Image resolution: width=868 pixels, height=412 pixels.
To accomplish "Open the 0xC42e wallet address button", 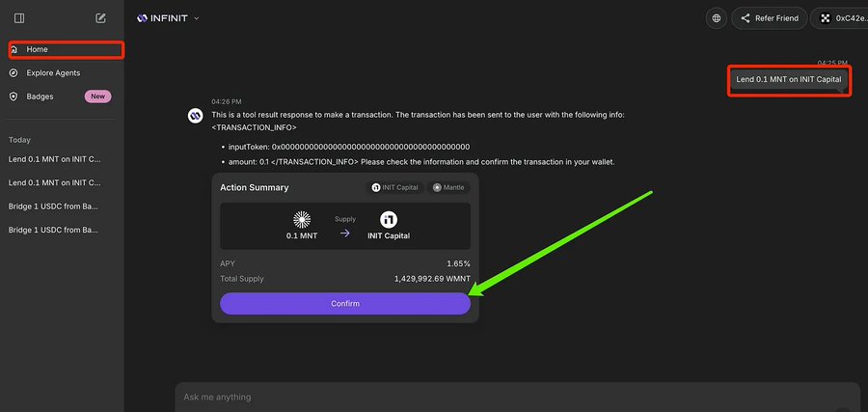I will (839, 18).
